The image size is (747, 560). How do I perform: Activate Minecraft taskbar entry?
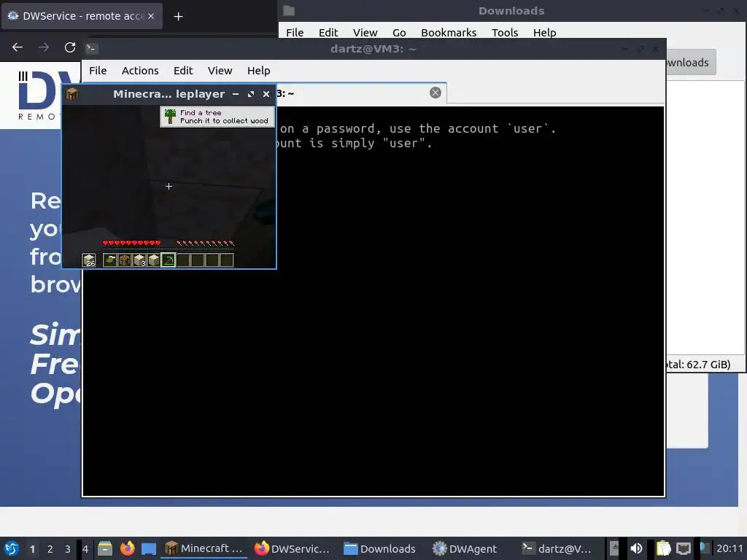coord(204,548)
